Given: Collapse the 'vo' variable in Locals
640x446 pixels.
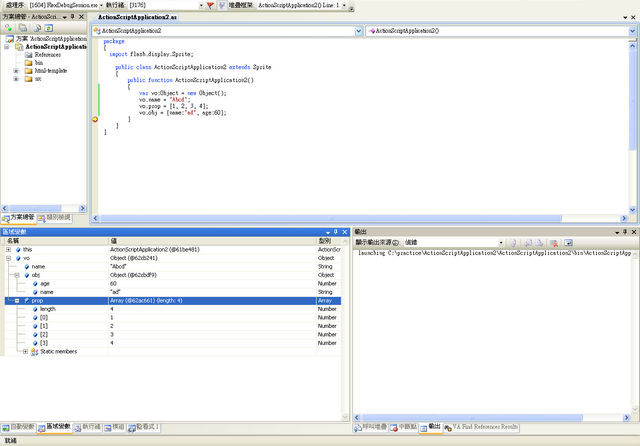Looking at the screenshot, I should point(9,258).
